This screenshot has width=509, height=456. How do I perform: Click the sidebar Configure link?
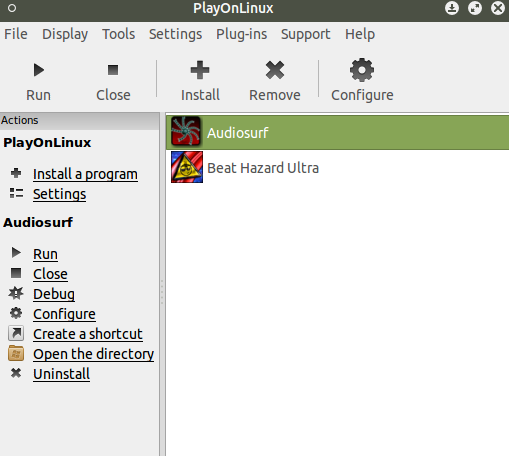click(64, 314)
